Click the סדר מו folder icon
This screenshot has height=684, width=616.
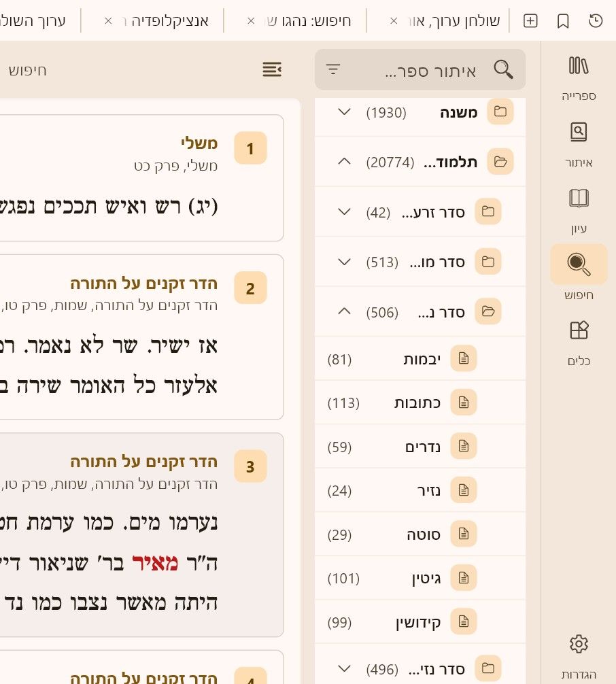[x=487, y=262]
